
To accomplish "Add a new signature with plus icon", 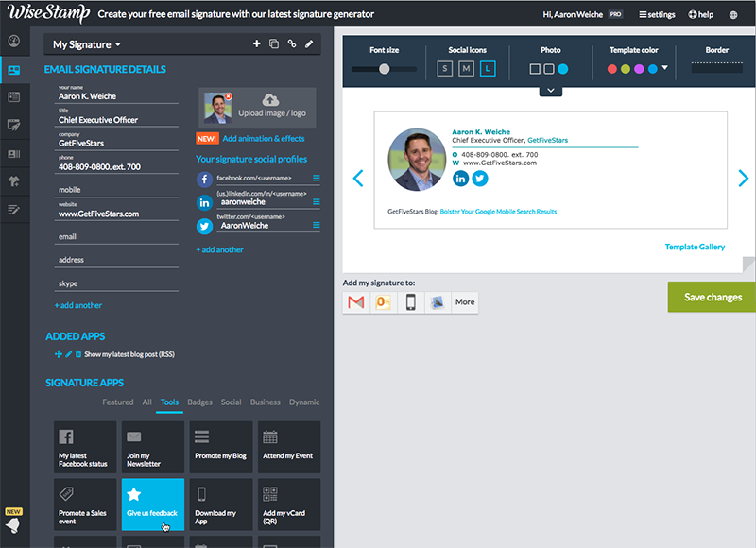I will tap(257, 43).
